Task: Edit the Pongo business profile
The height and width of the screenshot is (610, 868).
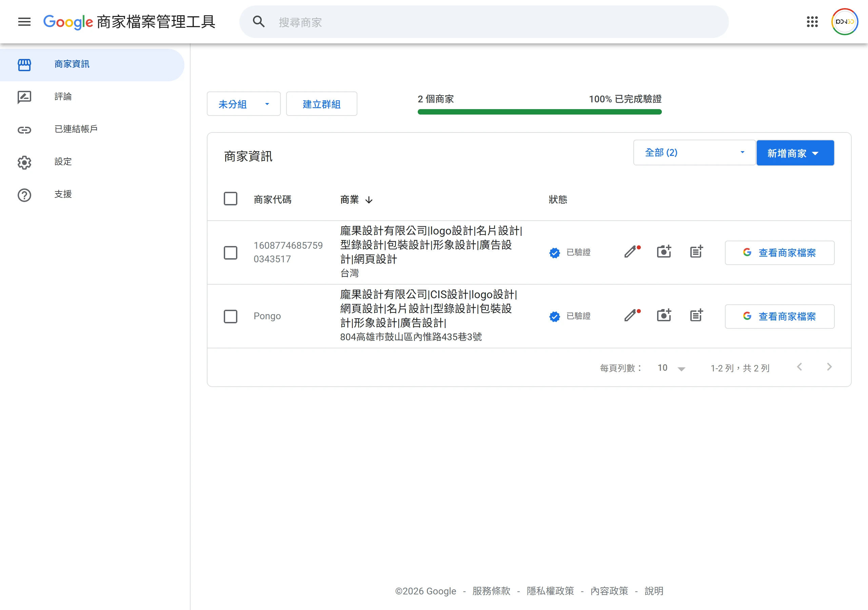Action: pos(632,315)
